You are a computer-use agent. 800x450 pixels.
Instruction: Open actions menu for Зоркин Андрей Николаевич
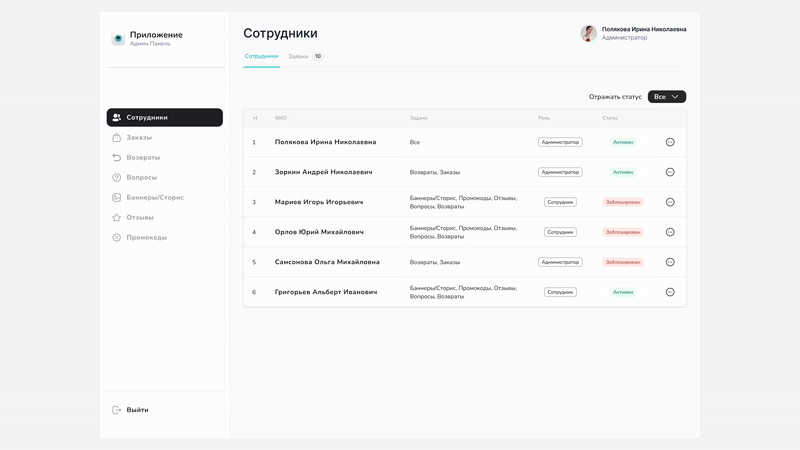(670, 172)
